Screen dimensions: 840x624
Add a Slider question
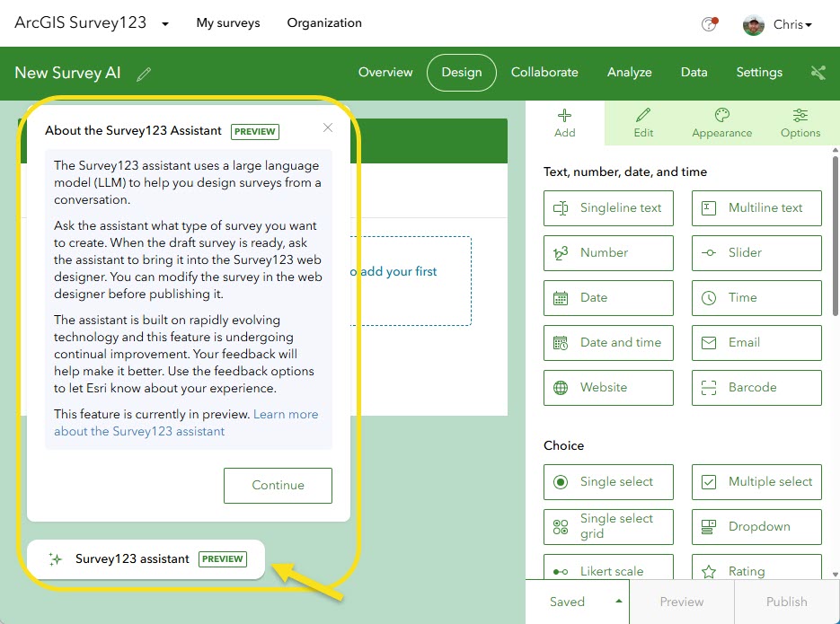click(756, 253)
